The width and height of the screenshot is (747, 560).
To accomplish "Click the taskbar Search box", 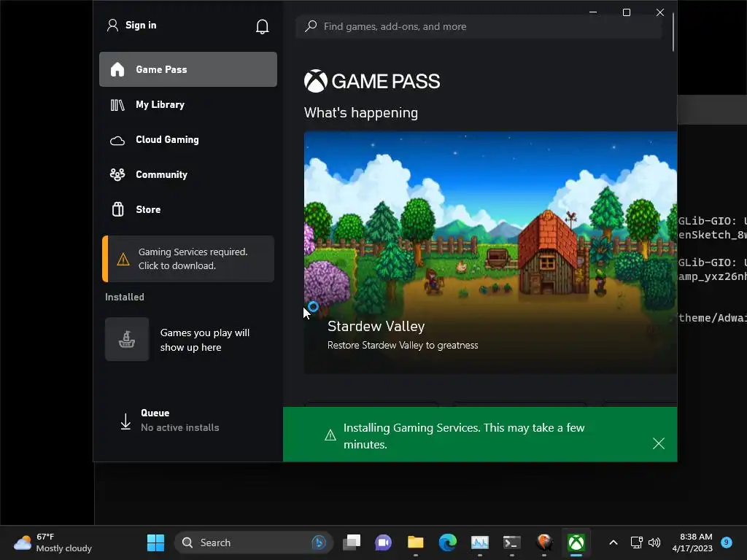I will tap(253, 542).
